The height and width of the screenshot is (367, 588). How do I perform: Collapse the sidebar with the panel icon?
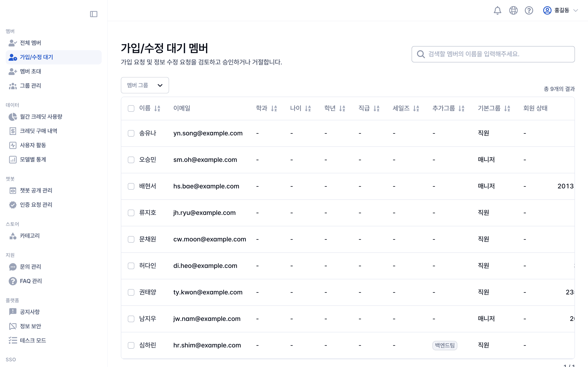pos(94,14)
